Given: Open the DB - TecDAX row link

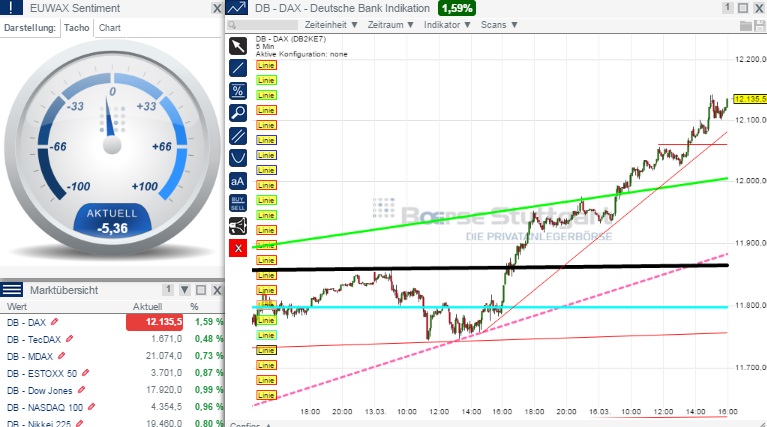Looking at the screenshot, I should tap(34, 339).
